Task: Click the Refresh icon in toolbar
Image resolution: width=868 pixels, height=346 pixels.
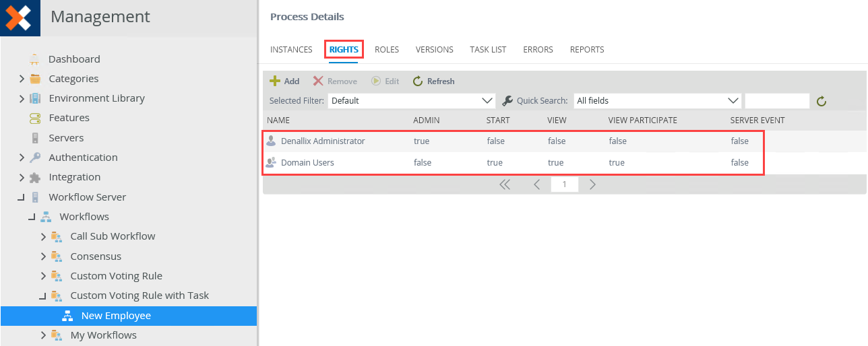Action: 418,81
